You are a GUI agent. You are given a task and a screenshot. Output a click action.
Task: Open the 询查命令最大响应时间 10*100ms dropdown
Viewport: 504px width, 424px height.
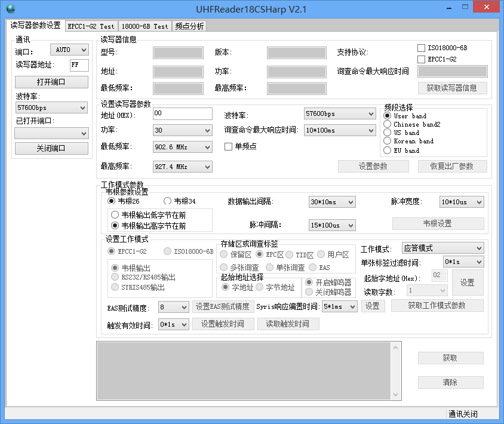340,130
